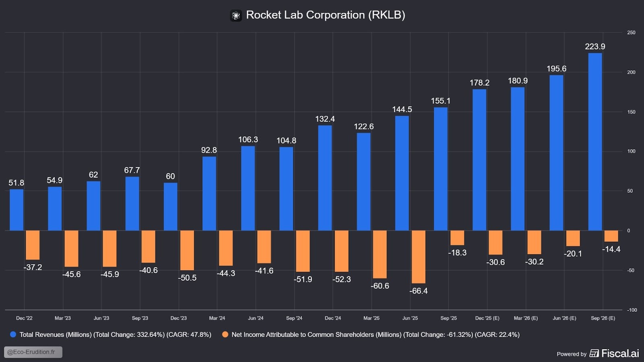The height and width of the screenshot is (362, 644).
Task: Pick the blue revenue bar labeled 155.1
Action: [441, 169]
